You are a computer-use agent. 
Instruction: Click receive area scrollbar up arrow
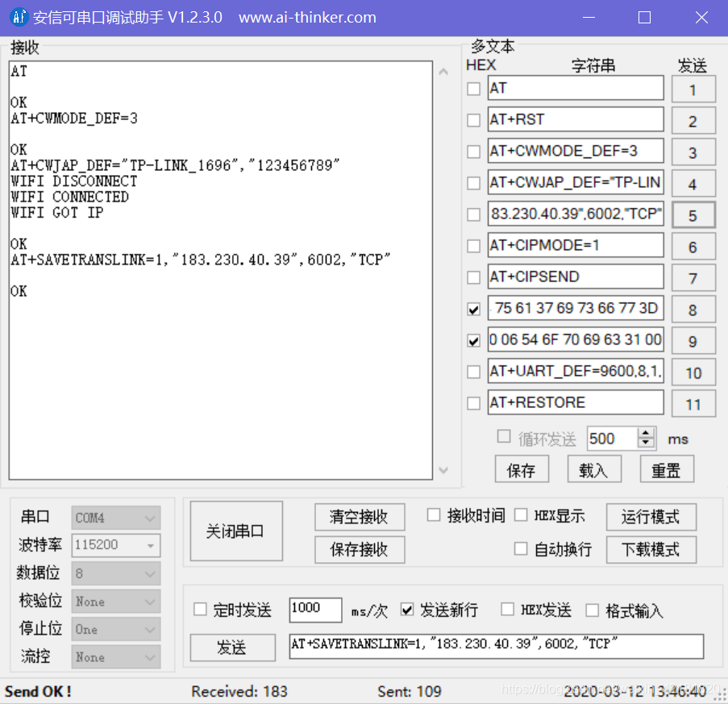pos(443,72)
